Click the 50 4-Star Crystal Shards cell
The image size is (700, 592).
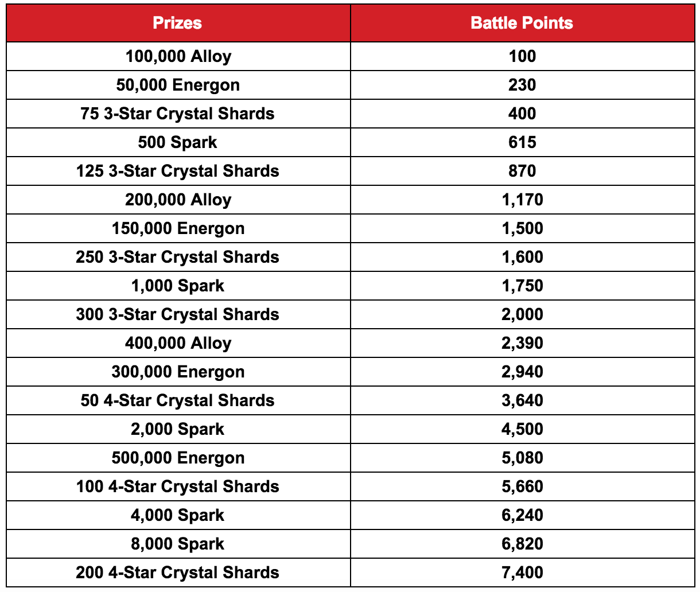[x=178, y=400]
